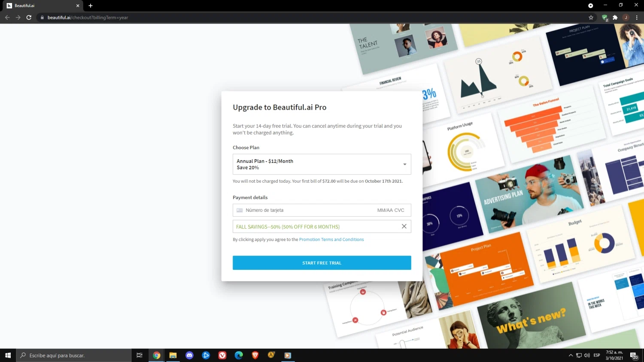This screenshot has width=644, height=362.
Task: Open File Explorer from the taskbar
Action: click(x=173, y=355)
